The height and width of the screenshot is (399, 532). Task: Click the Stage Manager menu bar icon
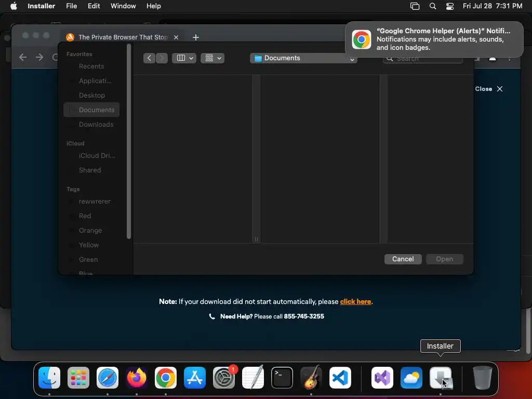click(x=415, y=6)
